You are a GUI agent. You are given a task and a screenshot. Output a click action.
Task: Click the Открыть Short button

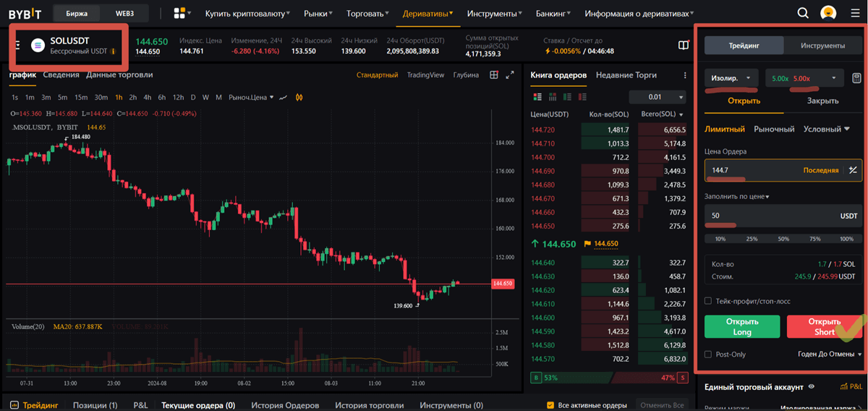(x=825, y=326)
